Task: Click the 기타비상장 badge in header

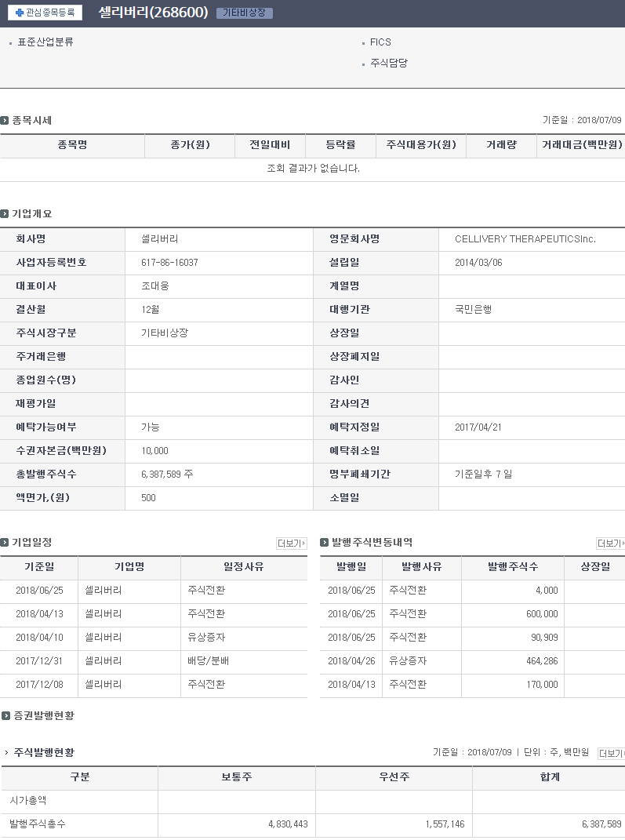Action: 244,13
